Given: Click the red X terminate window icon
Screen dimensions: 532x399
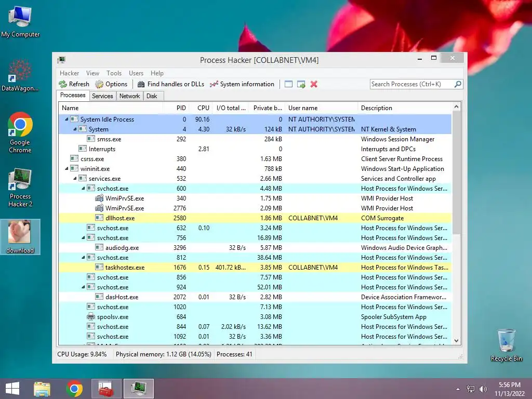Looking at the screenshot, I should tap(314, 84).
